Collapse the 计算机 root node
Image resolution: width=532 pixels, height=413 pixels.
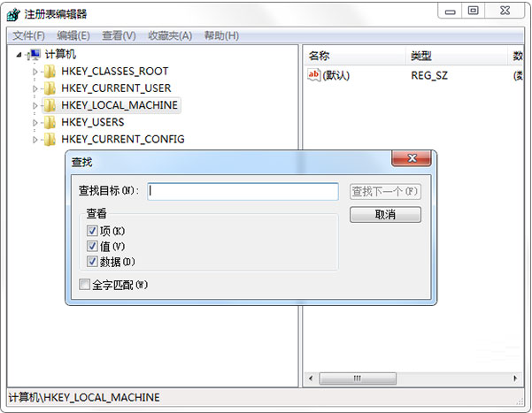pos(19,55)
